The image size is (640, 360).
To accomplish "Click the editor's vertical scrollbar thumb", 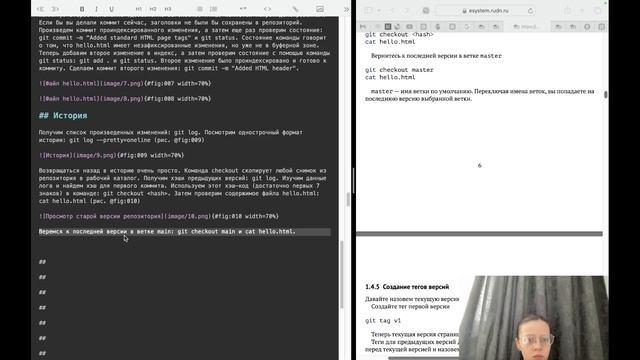I will click(341, 274).
